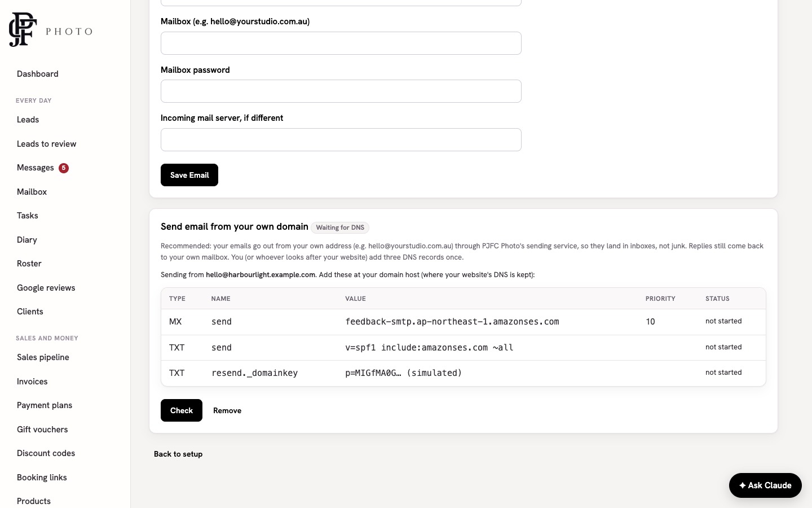Click the resend._domainkey record name
Screen dimensions: 812x508
[254, 373]
